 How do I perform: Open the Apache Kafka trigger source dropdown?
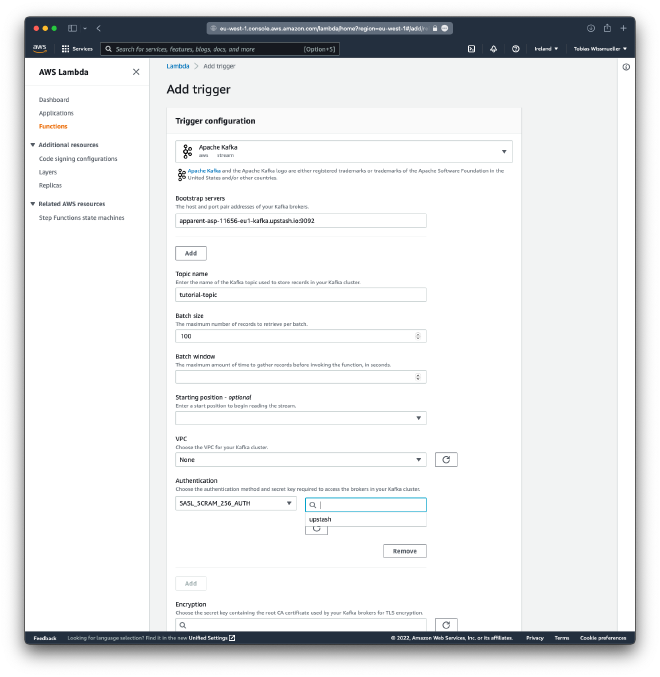pyautogui.click(x=344, y=152)
